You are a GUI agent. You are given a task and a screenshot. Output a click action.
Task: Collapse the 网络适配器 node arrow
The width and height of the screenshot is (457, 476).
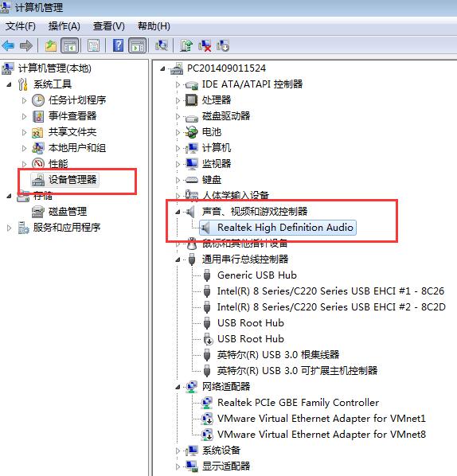tap(178, 387)
